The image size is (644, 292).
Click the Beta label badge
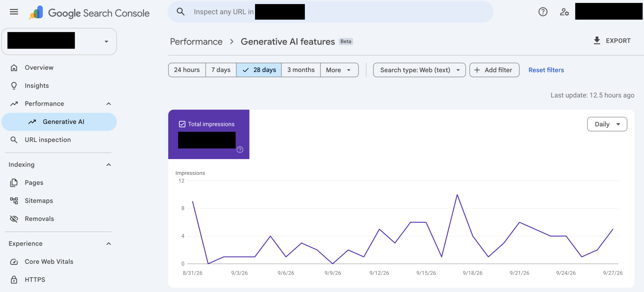click(346, 42)
